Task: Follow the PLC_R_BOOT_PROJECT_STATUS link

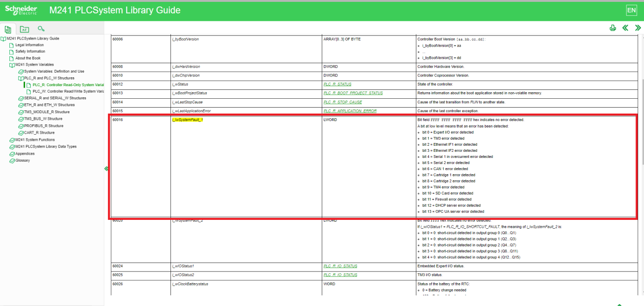Action: [x=353, y=93]
